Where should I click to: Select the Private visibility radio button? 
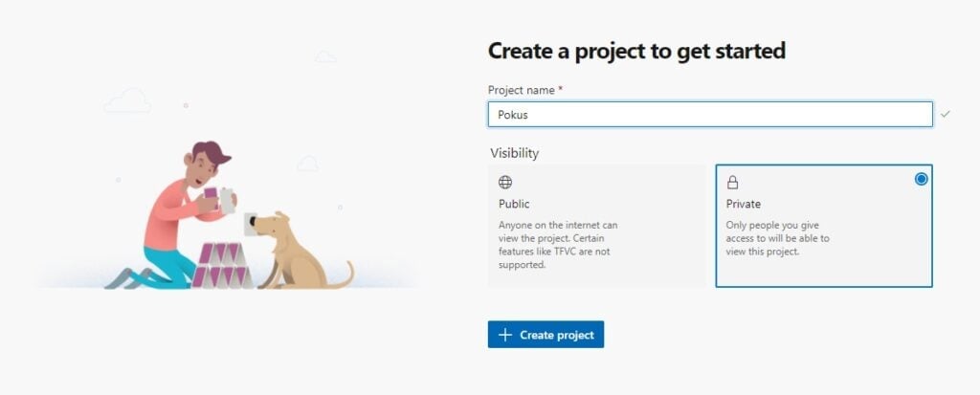click(921, 179)
